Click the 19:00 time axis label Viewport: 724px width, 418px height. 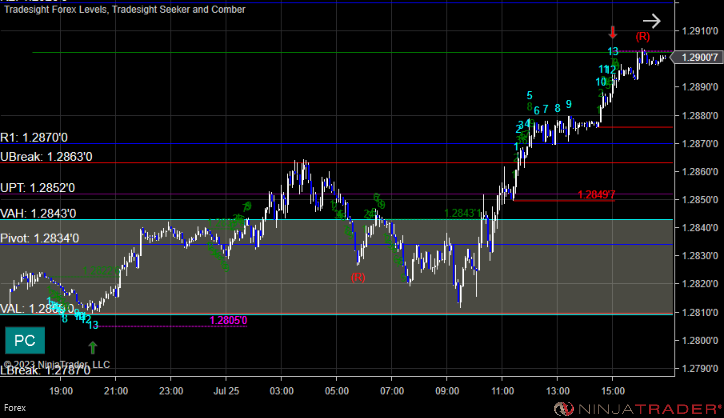[61, 391]
